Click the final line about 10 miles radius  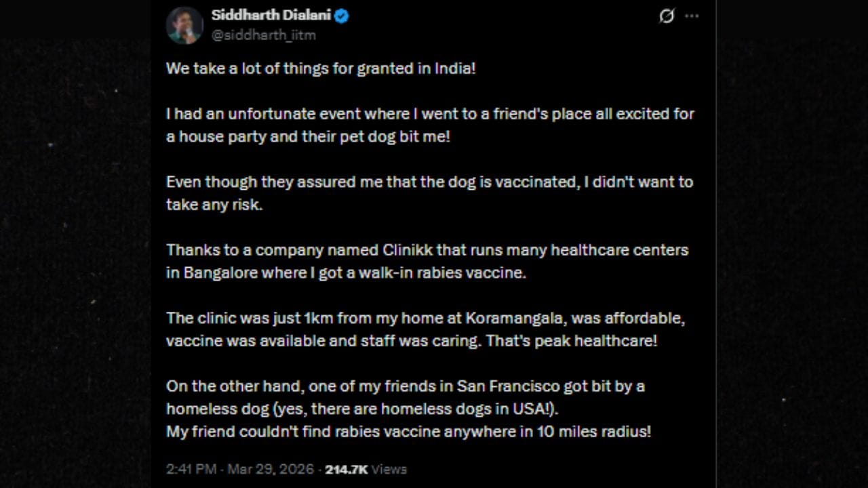408,431
